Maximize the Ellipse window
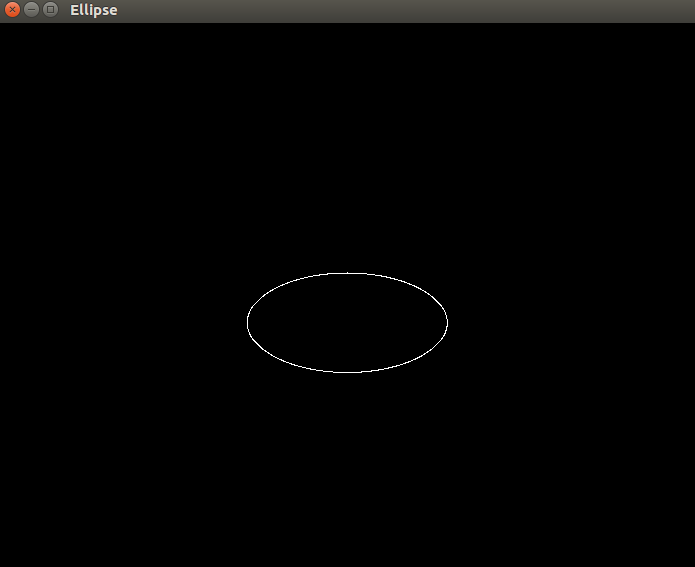This screenshot has width=695, height=567. (x=51, y=9)
